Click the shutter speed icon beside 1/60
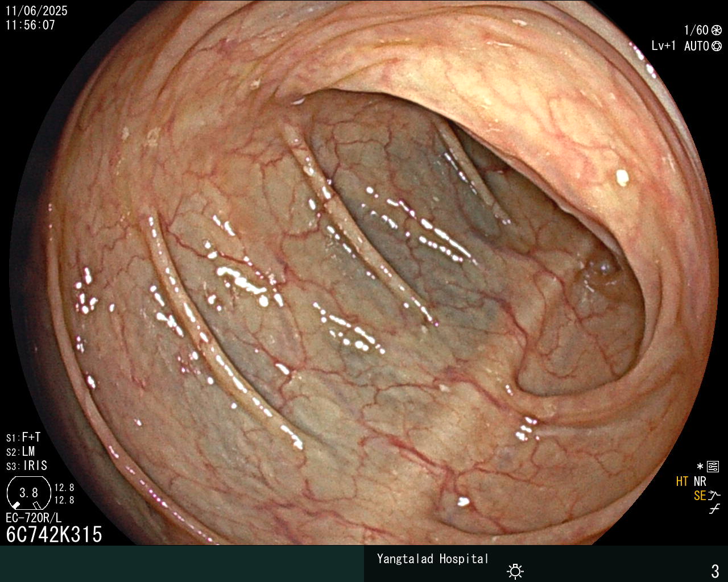 (x=717, y=30)
